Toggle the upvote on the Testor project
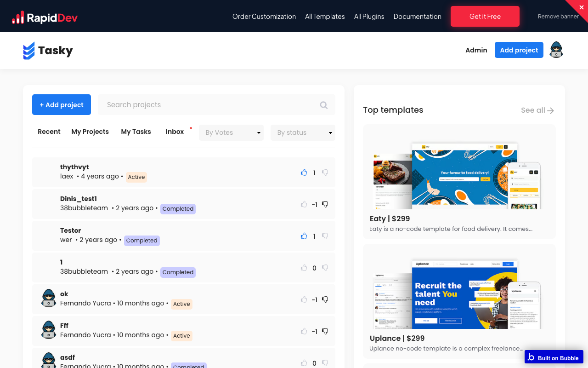The height and width of the screenshot is (368, 588). tap(304, 236)
